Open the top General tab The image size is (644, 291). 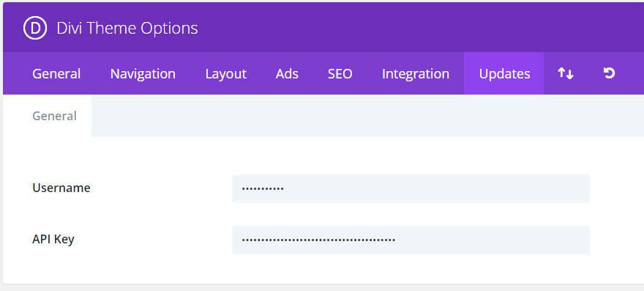(56, 74)
